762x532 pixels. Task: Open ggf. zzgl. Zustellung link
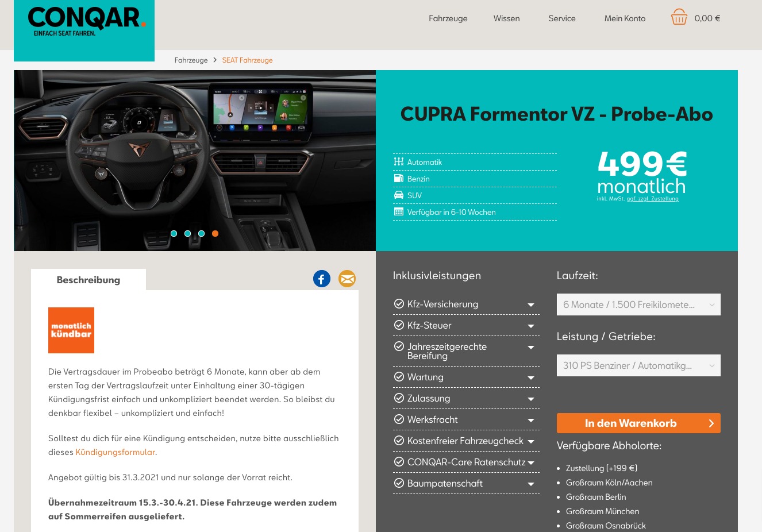click(x=653, y=199)
